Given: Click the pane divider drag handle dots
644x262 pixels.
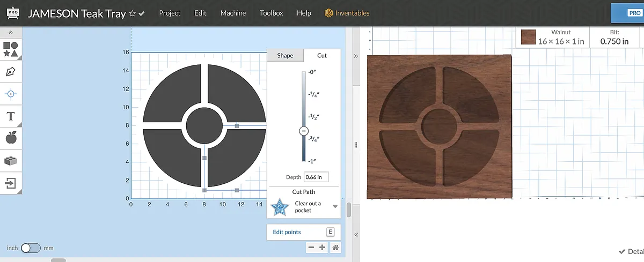Looking at the screenshot, I should click(x=355, y=145).
